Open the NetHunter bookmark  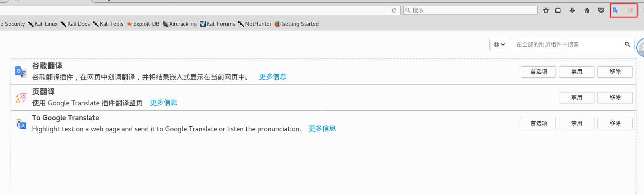coord(255,24)
